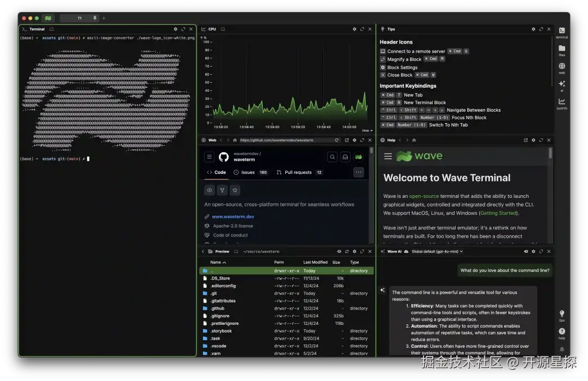Select the .prettierignore file row

pyautogui.click(x=286, y=323)
